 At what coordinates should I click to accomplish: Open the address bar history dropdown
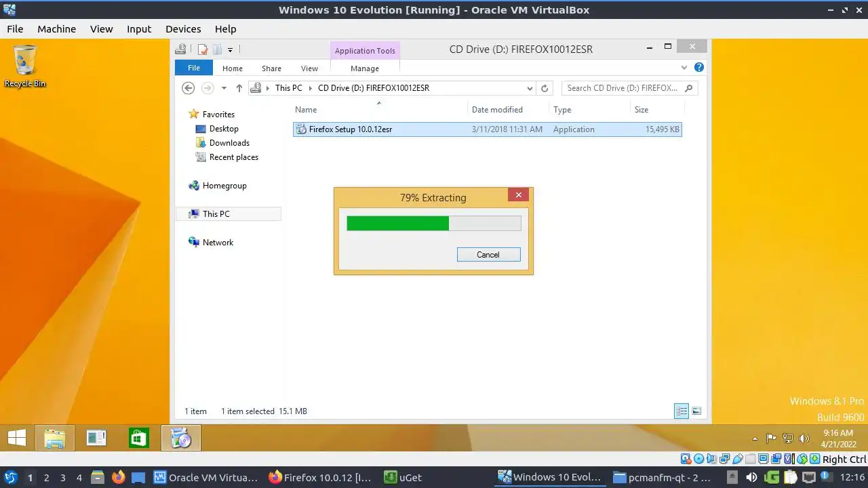(530, 88)
